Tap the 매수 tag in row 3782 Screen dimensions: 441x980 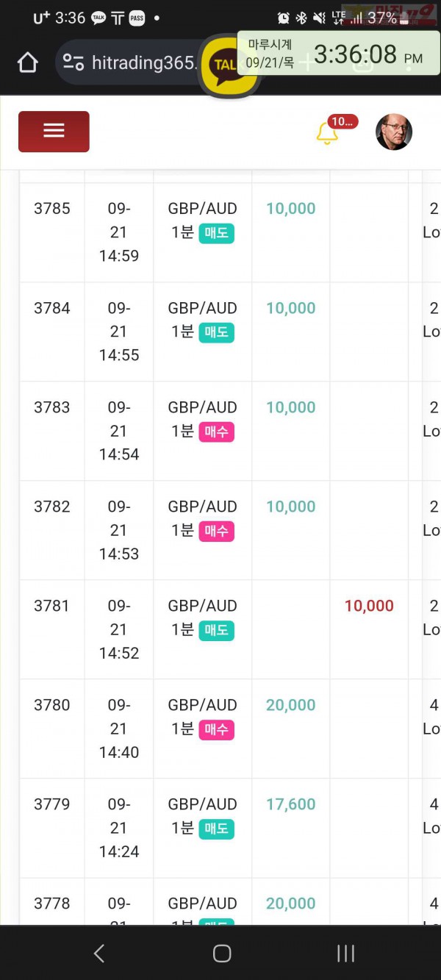pos(216,531)
